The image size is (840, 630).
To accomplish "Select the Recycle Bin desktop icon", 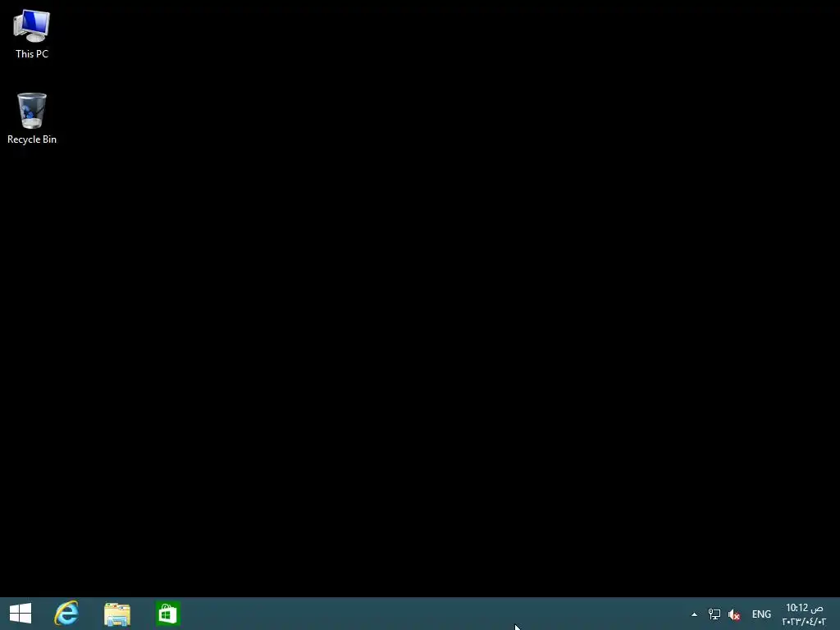I will point(32,118).
